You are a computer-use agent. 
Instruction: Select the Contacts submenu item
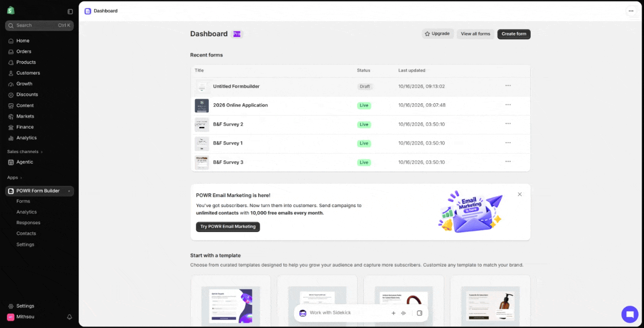(x=26, y=234)
